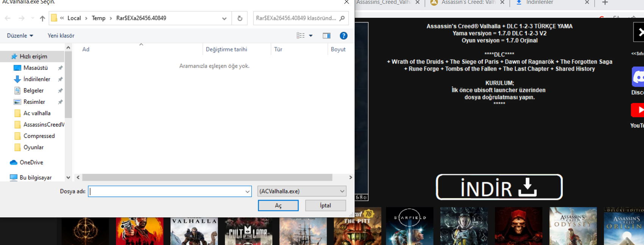
Task: Open the Cult of the Lamb thumbnail
Action: coord(249,231)
